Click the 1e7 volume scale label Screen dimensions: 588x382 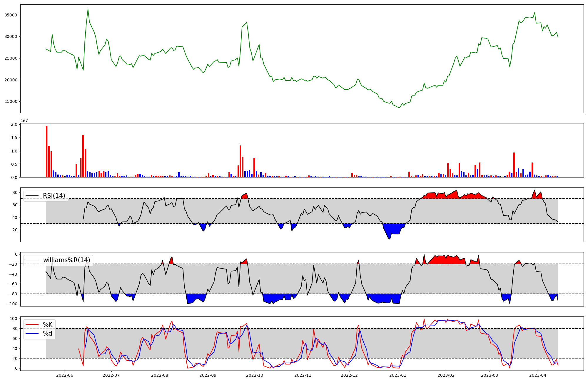(x=24, y=120)
